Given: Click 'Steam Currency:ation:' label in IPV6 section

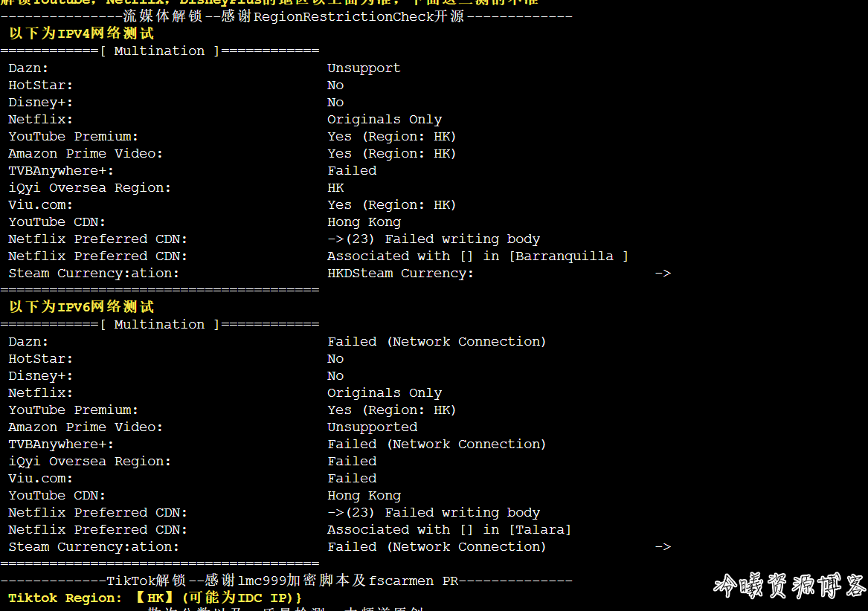Looking at the screenshot, I should click(94, 547).
